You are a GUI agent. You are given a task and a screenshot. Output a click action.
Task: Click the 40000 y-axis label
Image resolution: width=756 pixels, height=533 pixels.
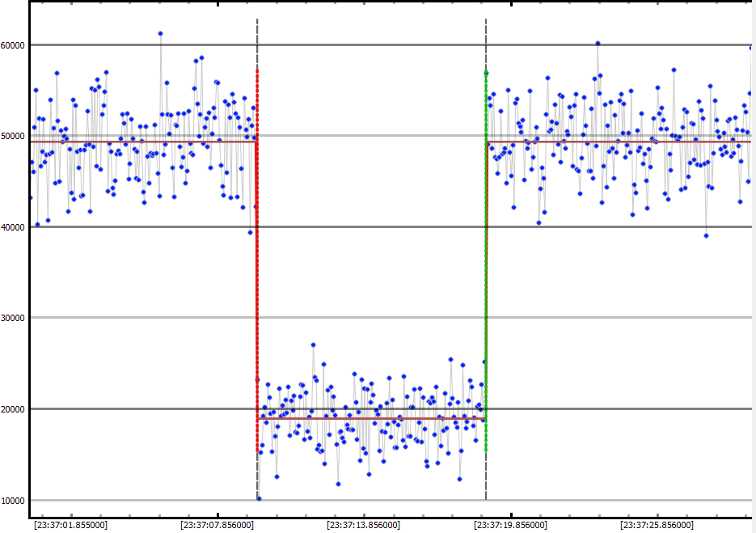click(13, 227)
